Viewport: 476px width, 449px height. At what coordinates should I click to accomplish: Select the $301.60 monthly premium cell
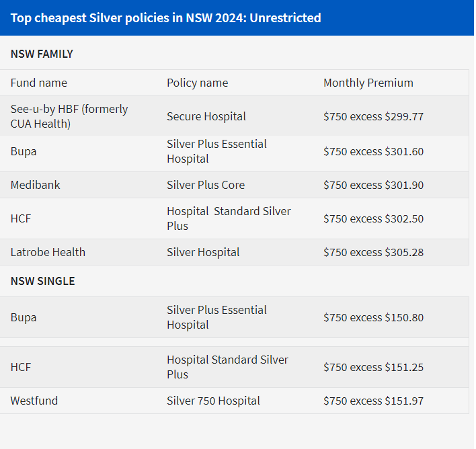[373, 151]
